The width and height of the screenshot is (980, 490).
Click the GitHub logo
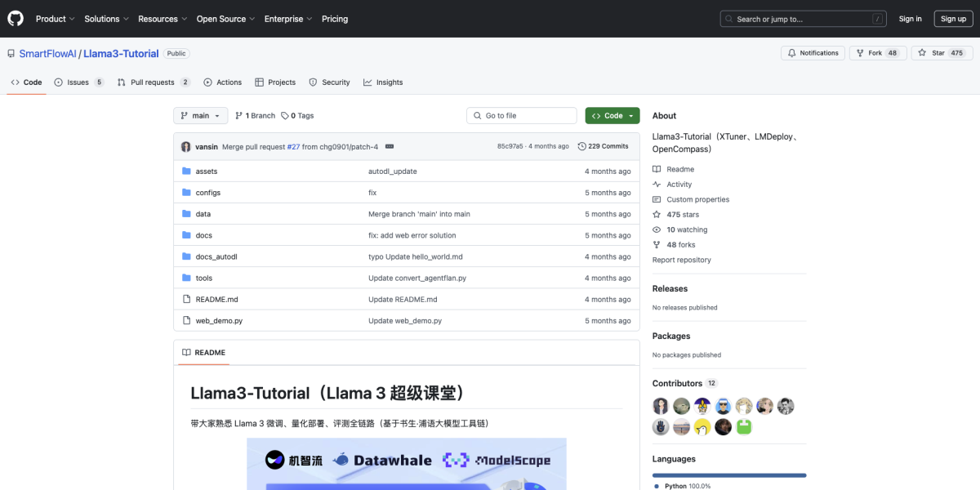[x=15, y=18]
